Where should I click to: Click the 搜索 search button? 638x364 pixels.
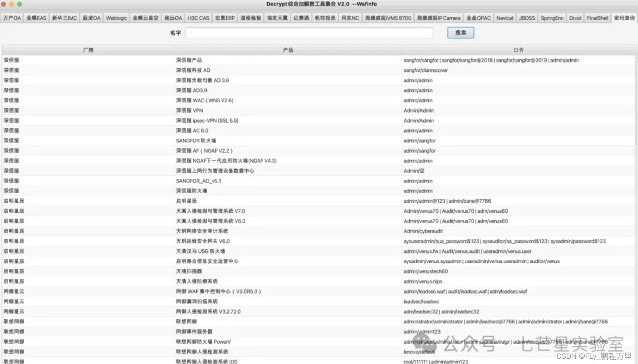[460, 33]
